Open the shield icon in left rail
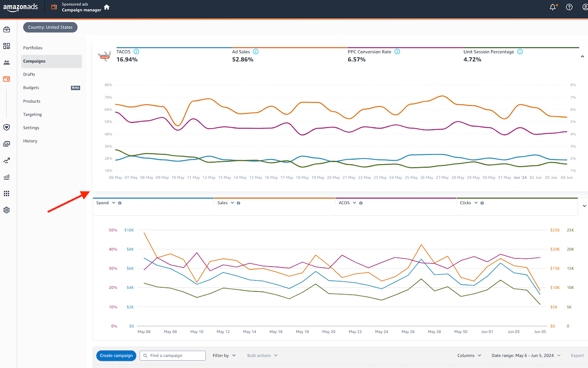 pyautogui.click(x=6, y=127)
